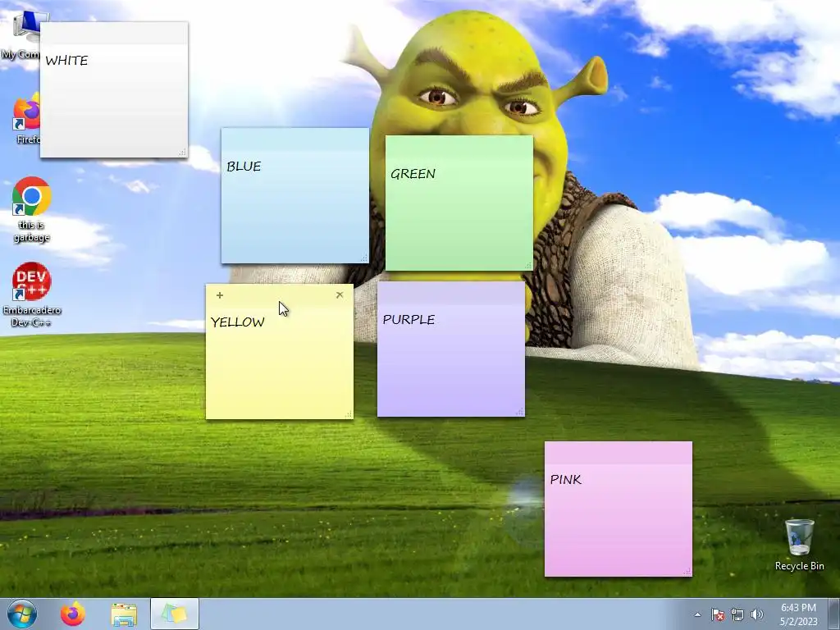Viewport: 840px width, 630px height.
Task: Click the BLUE text on the blue note
Action: pos(244,167)
